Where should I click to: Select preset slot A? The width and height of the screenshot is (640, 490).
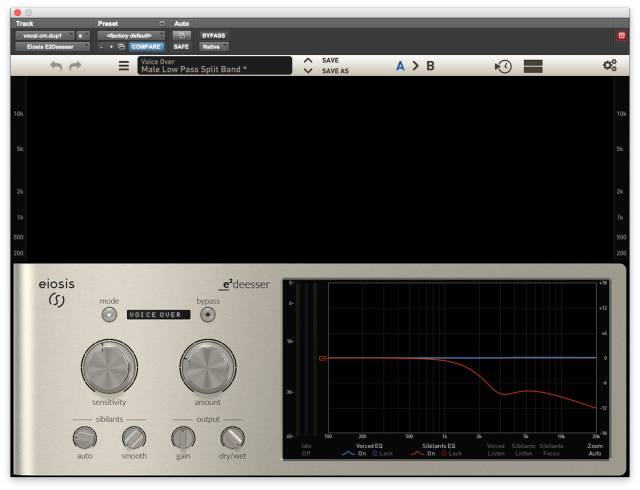coord(400,66)
